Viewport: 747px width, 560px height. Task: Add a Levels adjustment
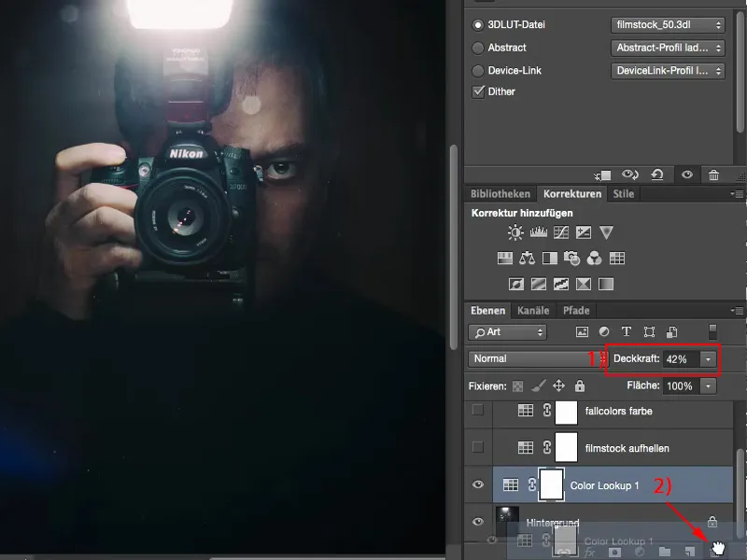pyautogui.click(x=539, y=232)
